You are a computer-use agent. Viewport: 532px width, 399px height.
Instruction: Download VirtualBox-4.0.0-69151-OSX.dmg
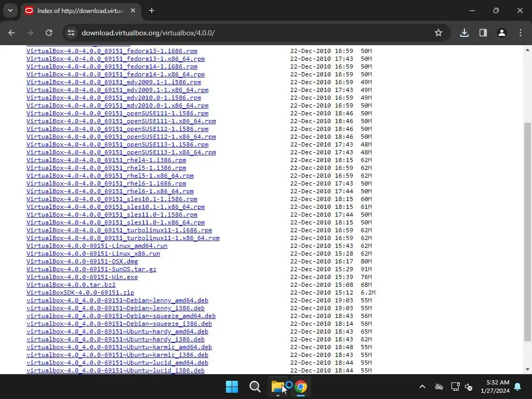[82, 261]
